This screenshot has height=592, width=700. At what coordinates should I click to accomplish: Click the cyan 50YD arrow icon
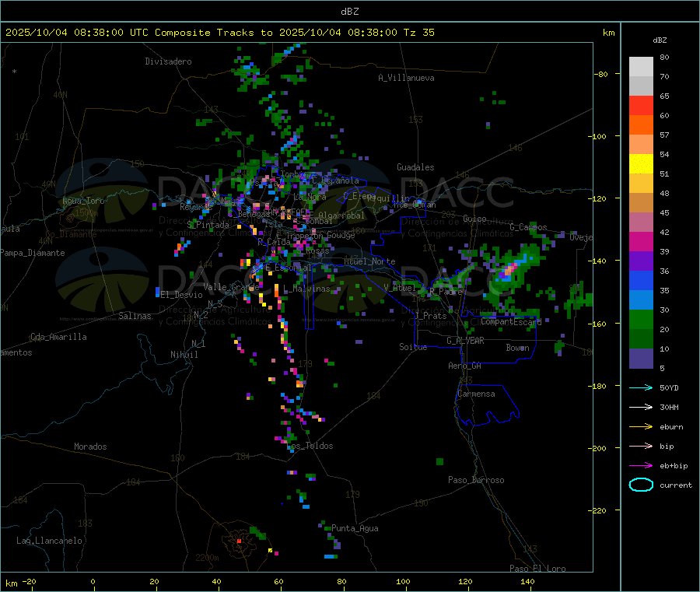tap(641, 387)
